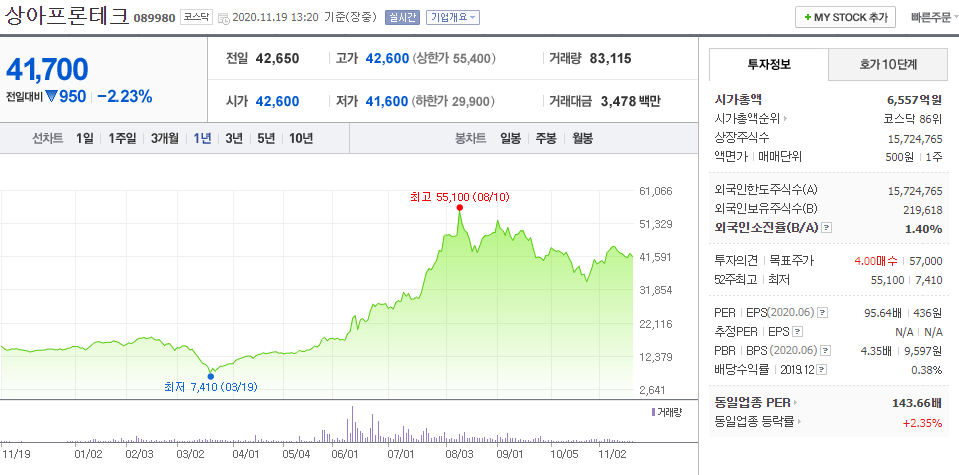Click the -2.23% change value
The height and width of the screenshot is (475, 959).
click(x=125, y=97)
